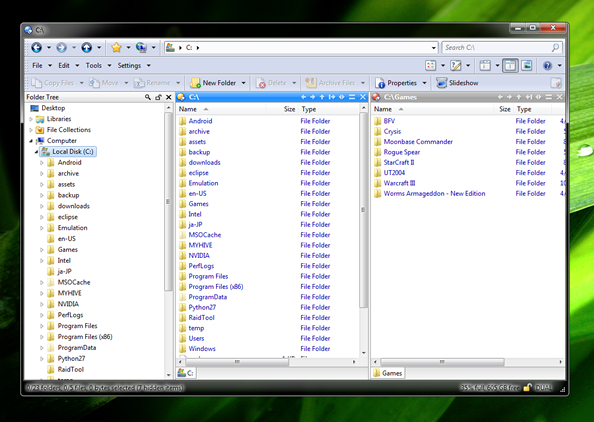Click the Slideshow button
This screenshot has width=594, height=422.
[457, 83]
